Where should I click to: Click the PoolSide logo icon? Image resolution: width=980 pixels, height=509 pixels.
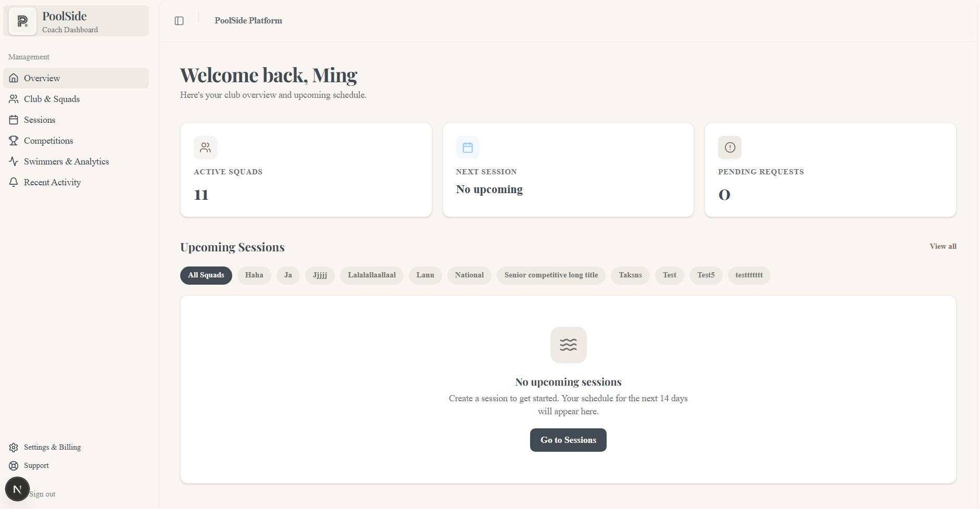coord(22,21)
